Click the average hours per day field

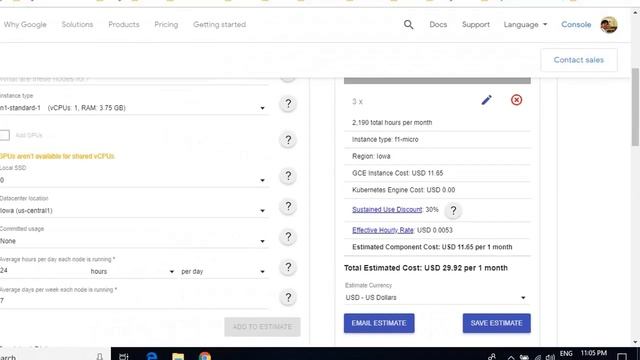(43, 271)
